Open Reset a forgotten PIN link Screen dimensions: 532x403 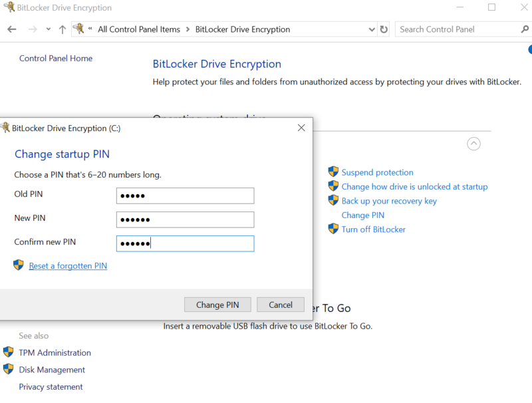[68, 266]
